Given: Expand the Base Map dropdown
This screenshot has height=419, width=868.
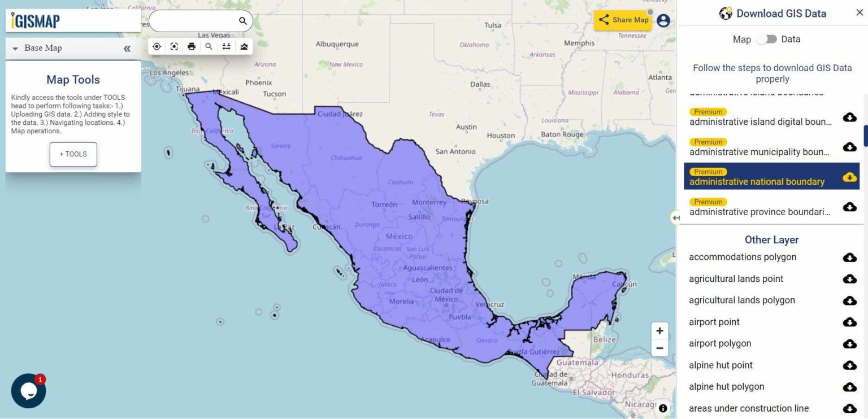Looking at the screenshot, I should coord(15,47).
